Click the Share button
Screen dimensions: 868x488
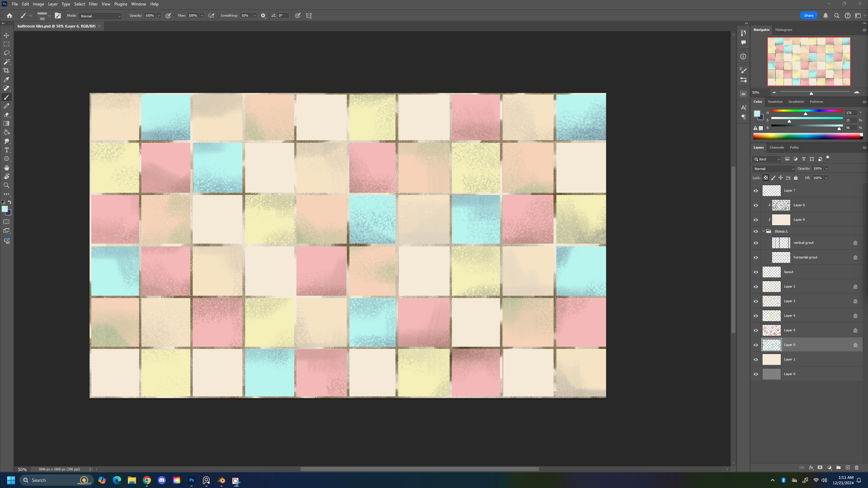[808, 15]
